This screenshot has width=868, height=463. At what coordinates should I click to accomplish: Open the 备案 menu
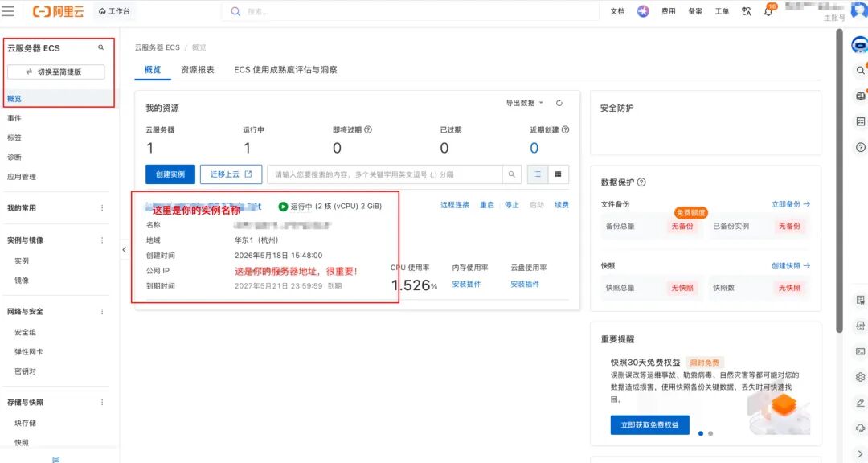click(695, 11)
